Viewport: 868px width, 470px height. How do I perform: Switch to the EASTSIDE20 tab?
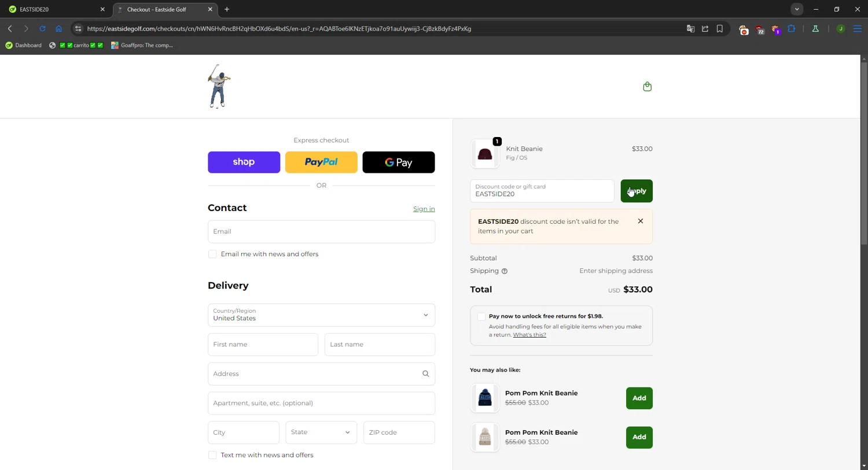pos(56,9)
